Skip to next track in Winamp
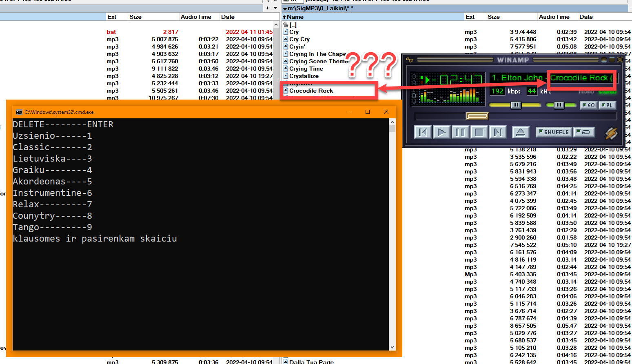Image resolution: width=632 pixels, height=364 pixels. click(498, 132)
